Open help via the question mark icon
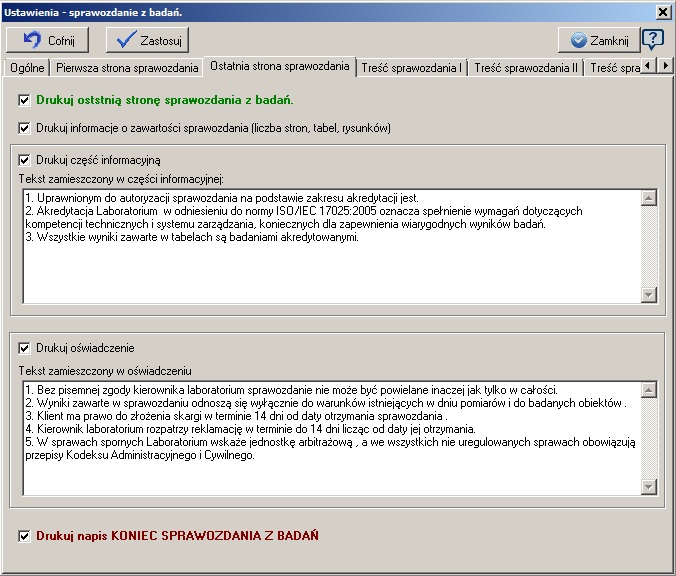The image size is (676, 576). 653,40
